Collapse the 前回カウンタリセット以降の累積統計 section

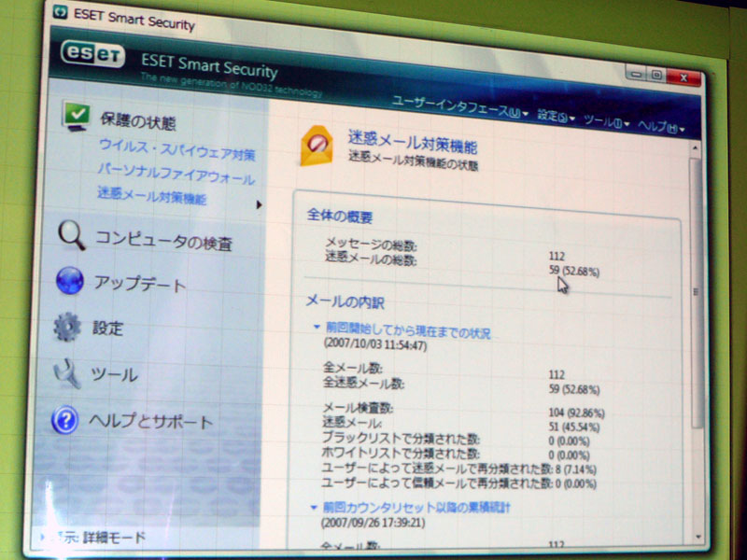click(x=313, y=507)
